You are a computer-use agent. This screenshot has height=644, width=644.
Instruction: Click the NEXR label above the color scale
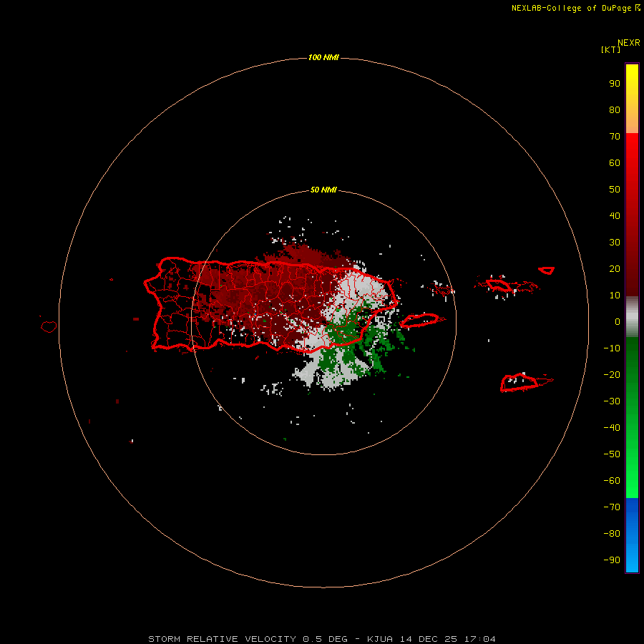(628, 43)
